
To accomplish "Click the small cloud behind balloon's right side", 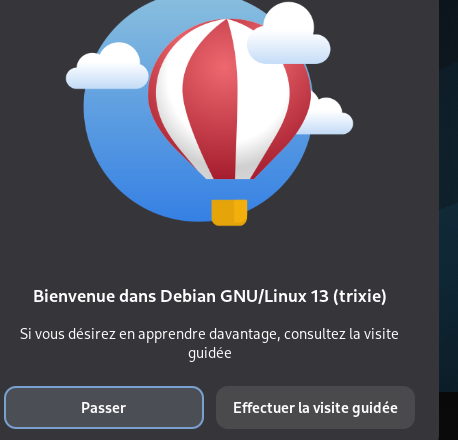I will pyautogui.click(x=330, y=117).
